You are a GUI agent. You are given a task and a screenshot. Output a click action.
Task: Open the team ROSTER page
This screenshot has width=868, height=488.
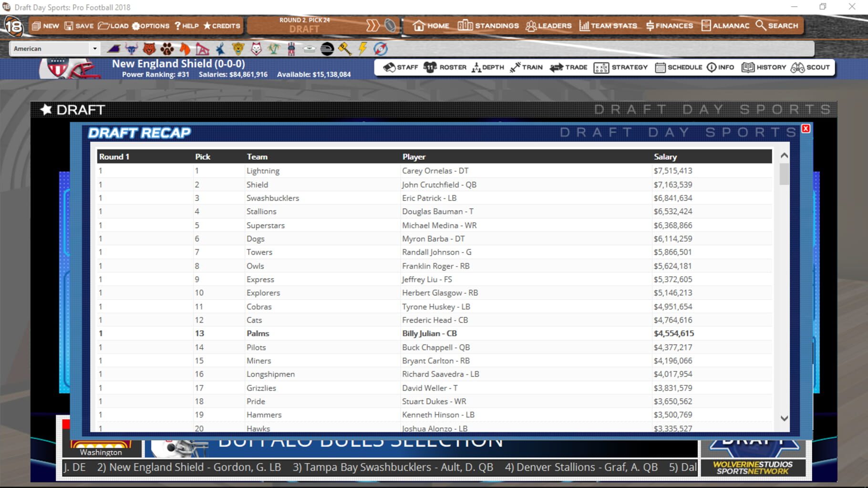point(445,67)
